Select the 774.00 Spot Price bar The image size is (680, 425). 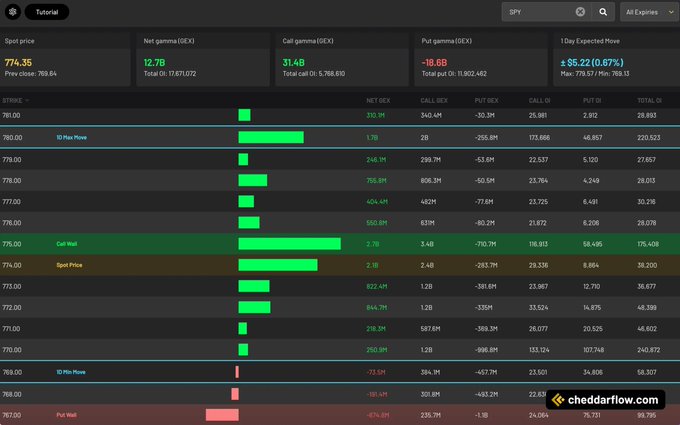278,265
